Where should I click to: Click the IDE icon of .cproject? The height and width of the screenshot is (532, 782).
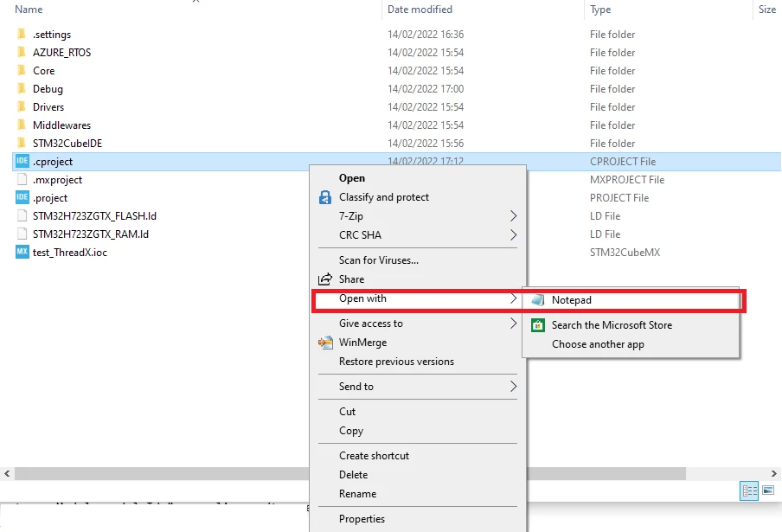(x=22, y=161)
